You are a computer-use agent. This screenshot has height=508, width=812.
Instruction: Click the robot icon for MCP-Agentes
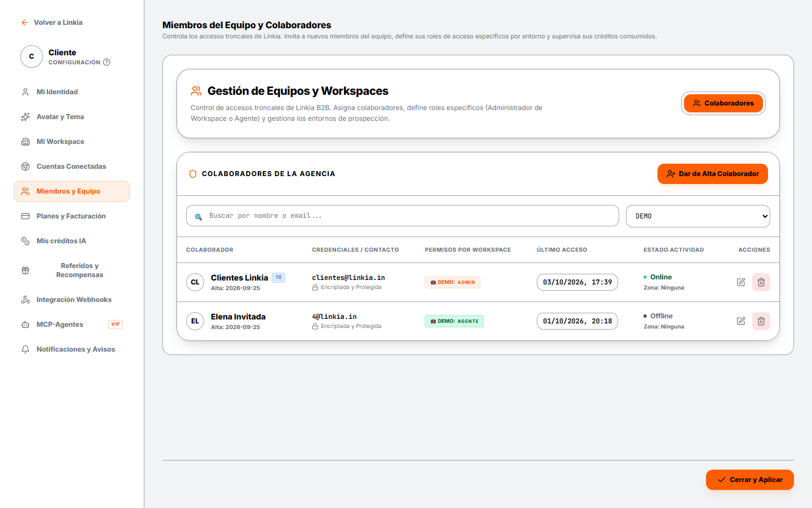click(x=25, y=325)
